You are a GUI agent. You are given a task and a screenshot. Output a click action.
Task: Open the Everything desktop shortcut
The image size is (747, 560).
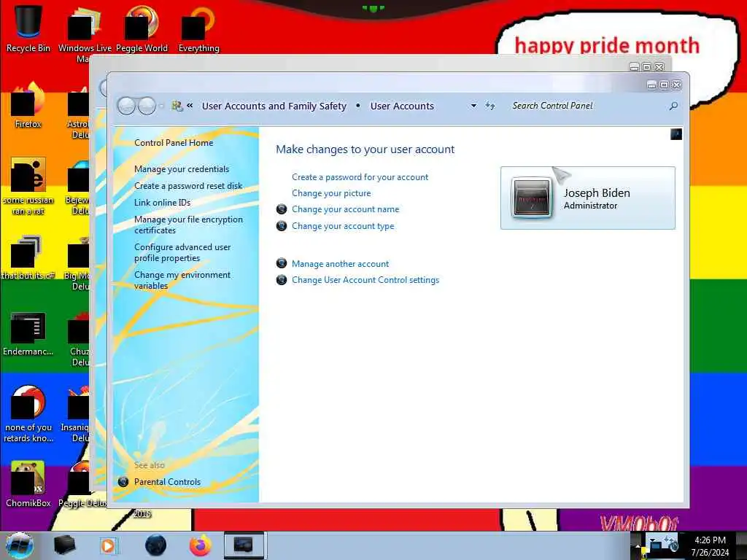[198, 28]
